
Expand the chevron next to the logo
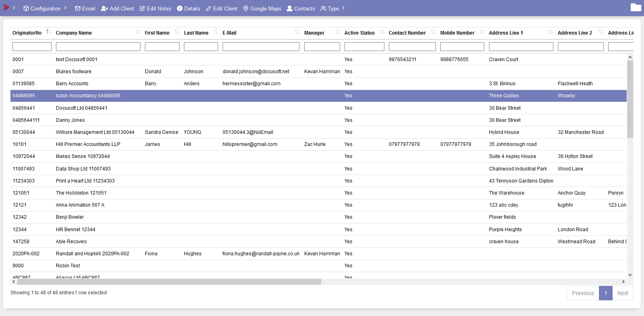tap(14, 8)
